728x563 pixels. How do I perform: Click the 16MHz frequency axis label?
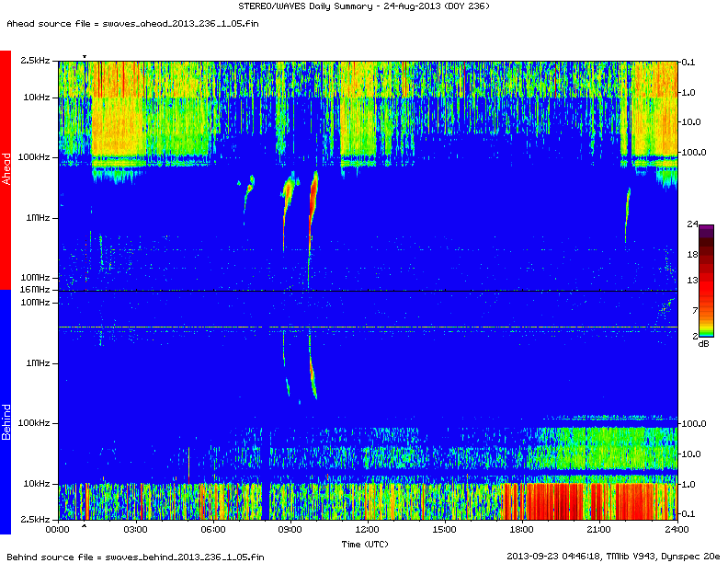pyautogui.click(x=37, y=291)
